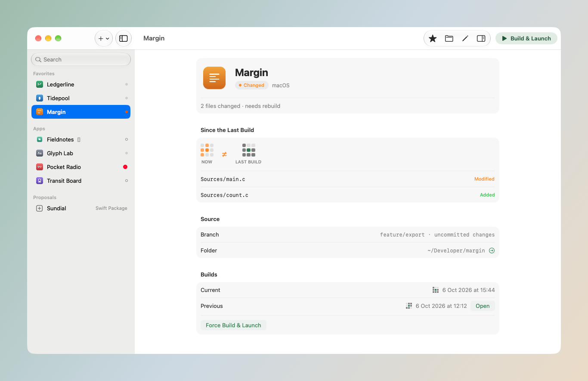
Task: Click the favorite star toolbar icon
Action: [x=433, y=38]
